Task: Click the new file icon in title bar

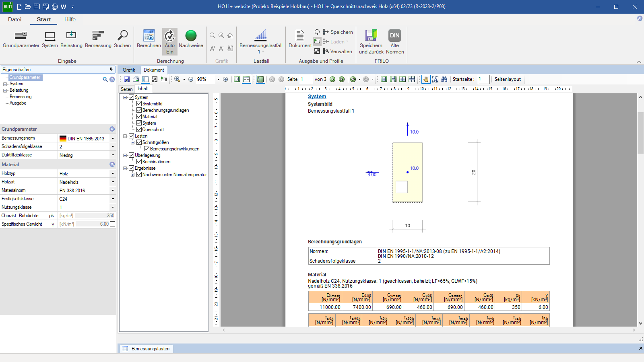Action: click(x=19, y=7)
